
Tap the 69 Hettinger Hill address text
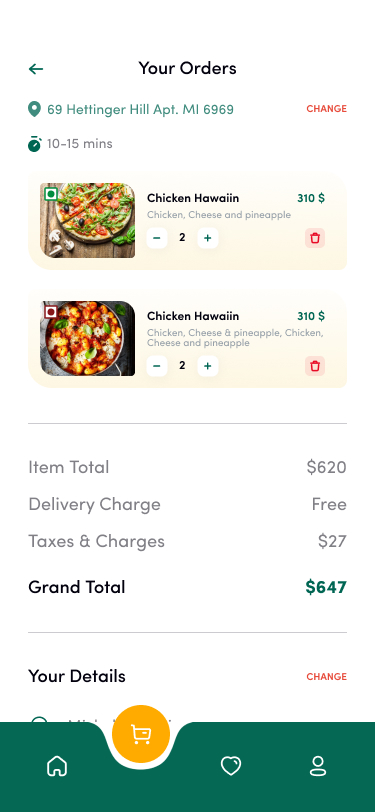tap(140, 110)
